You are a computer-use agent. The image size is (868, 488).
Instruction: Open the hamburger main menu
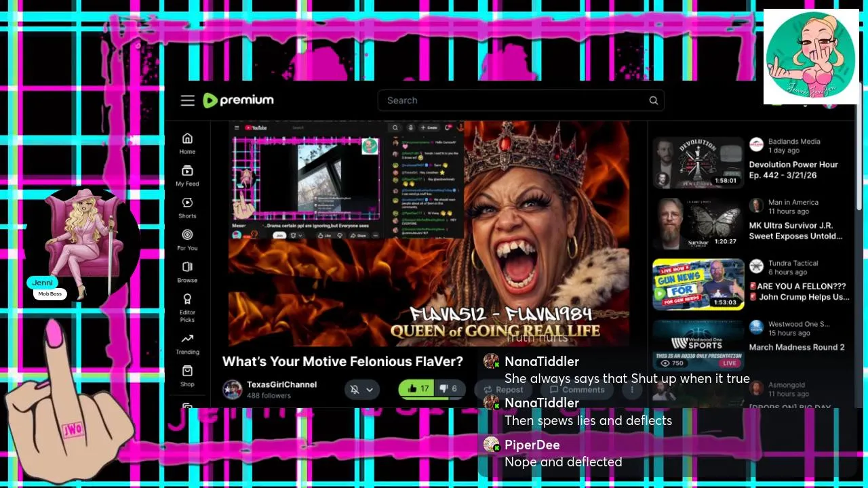pos(188,100)
